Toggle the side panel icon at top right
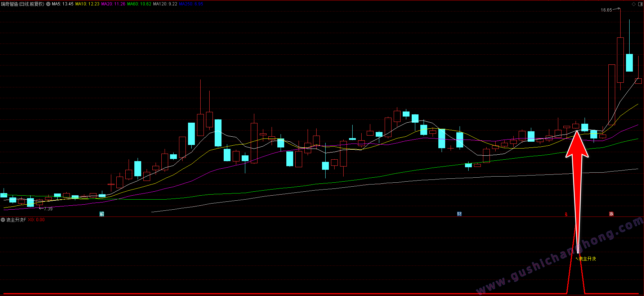 pos(640,4)
